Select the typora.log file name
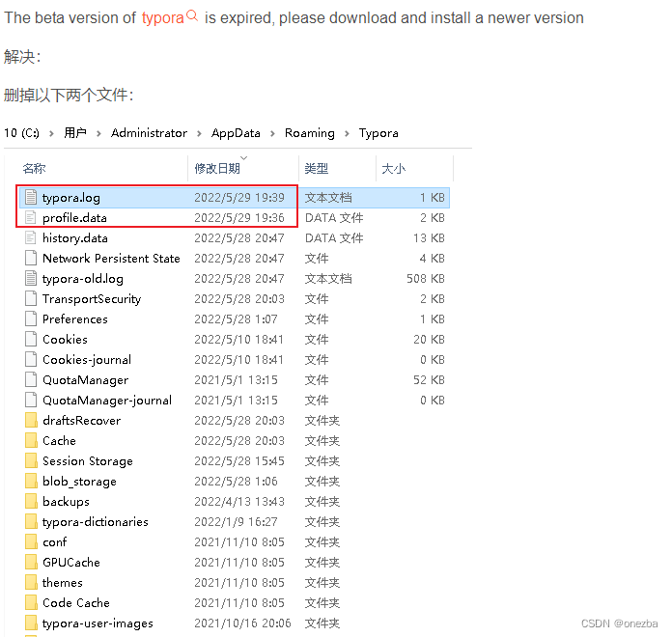 click(71, 198)
